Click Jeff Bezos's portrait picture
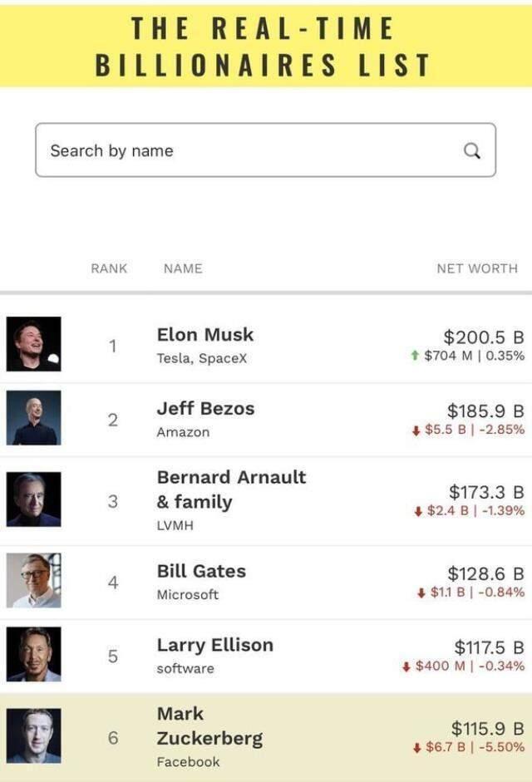532x782 pixels. [x=34, y=417]
